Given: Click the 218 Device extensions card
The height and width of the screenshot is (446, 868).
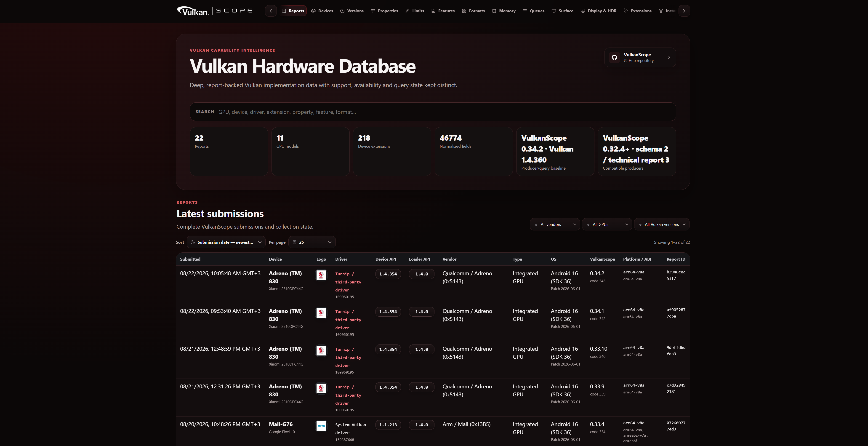Looking at the screenshot, I should click(x=392, y=151).
